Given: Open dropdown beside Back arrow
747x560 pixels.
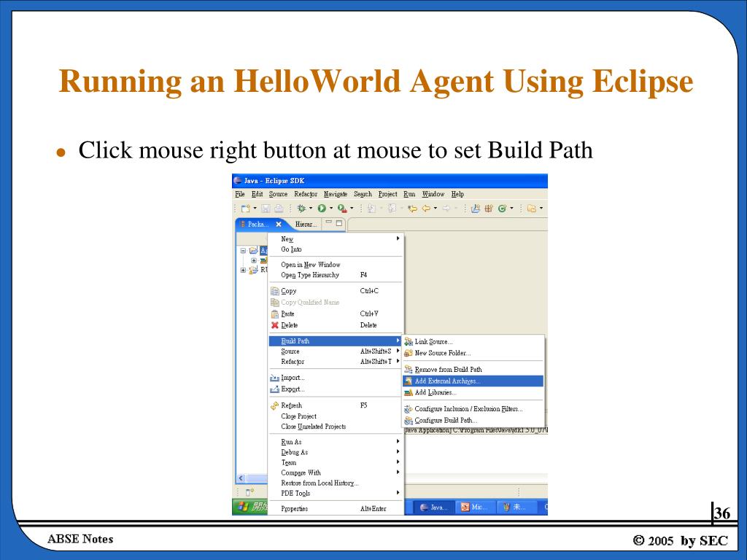Looking at the screenshot, I should [x=436, y=208].
